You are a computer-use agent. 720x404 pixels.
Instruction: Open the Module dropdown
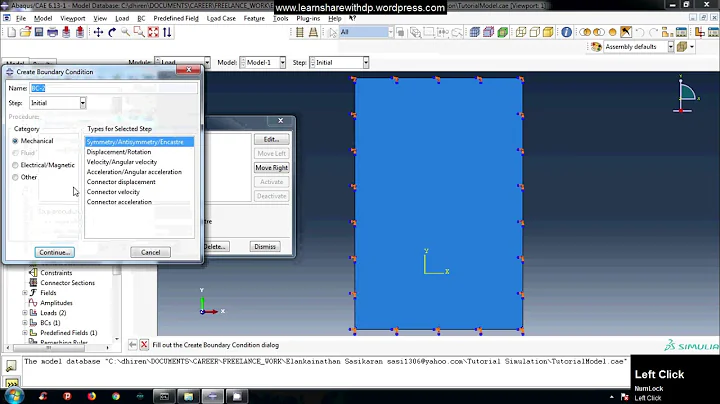coord(207,62)
